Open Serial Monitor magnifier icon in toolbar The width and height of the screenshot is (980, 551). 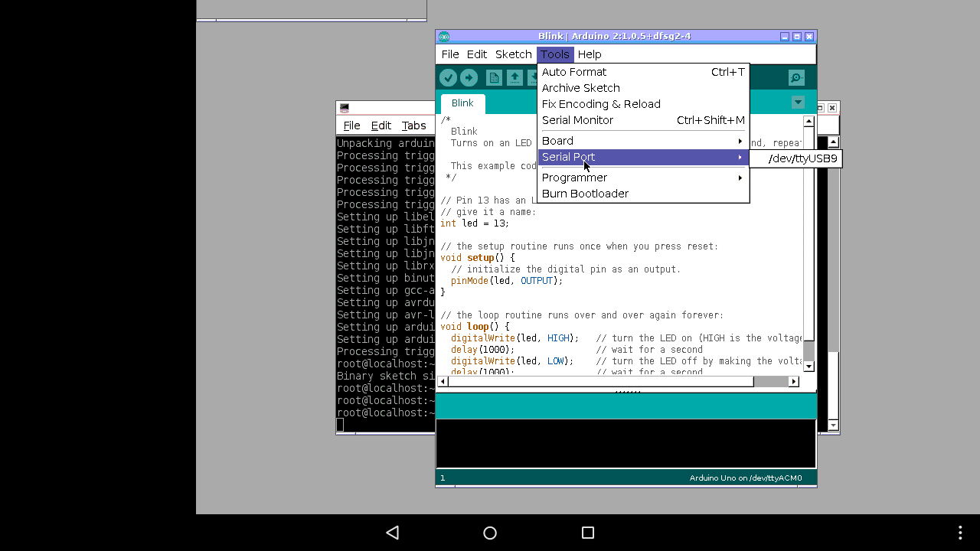click(796, 77)
